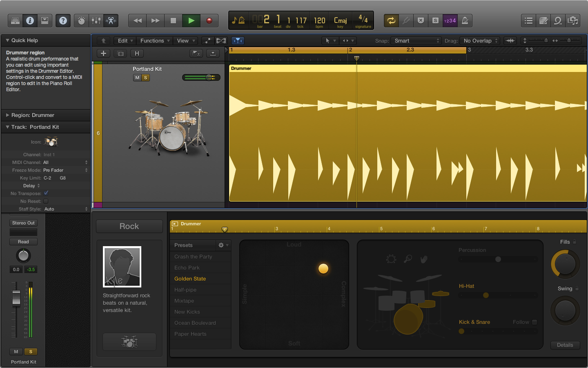Click the Stop transport button

tap(174, 20)
